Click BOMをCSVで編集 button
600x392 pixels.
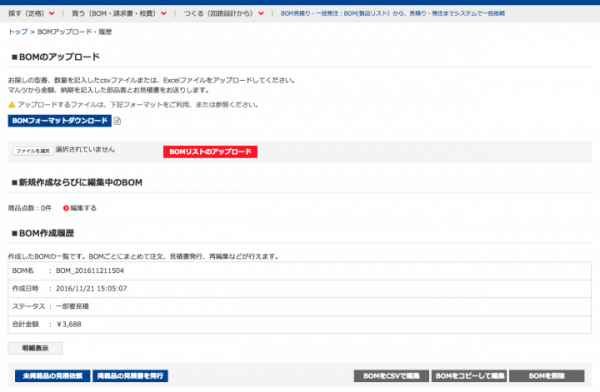click(391, 376)
